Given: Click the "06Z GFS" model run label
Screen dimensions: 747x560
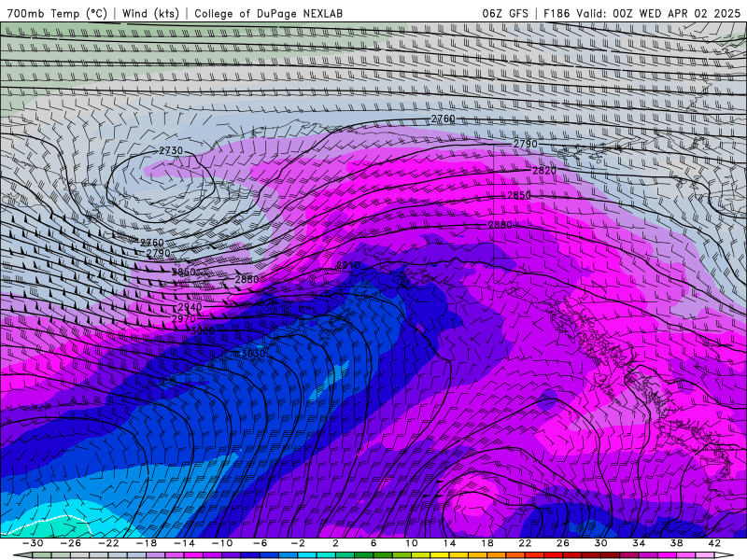Looking at the screenshot, I should pyautogui.click(x=505, y=14).
